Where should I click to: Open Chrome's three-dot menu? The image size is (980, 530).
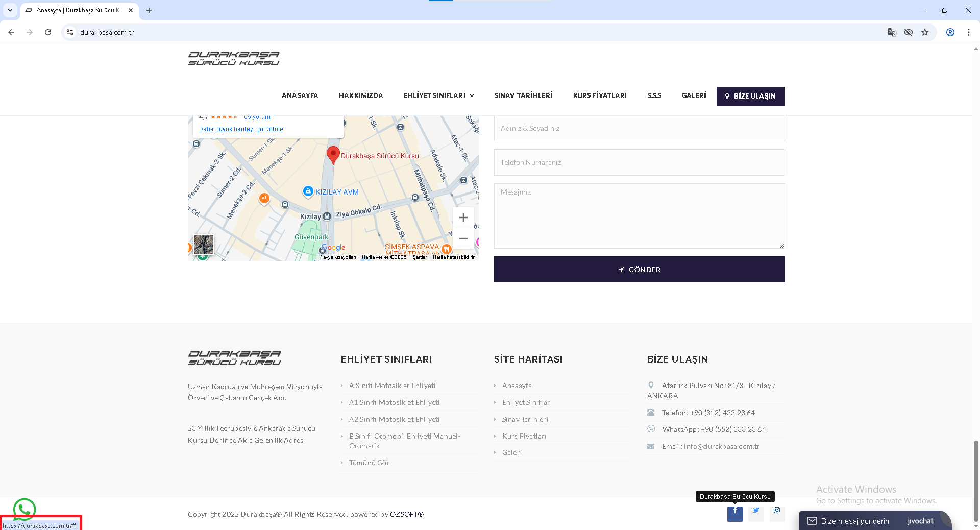click(x=968, y=32)
